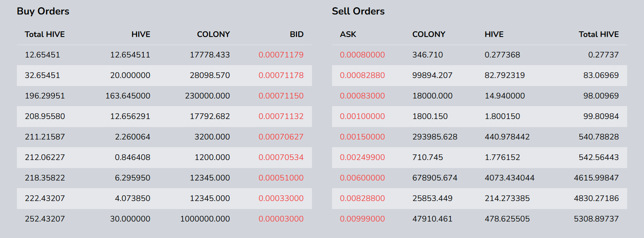Click the BID column header
Screen dimensions: 644x238
tap(296, 34)
